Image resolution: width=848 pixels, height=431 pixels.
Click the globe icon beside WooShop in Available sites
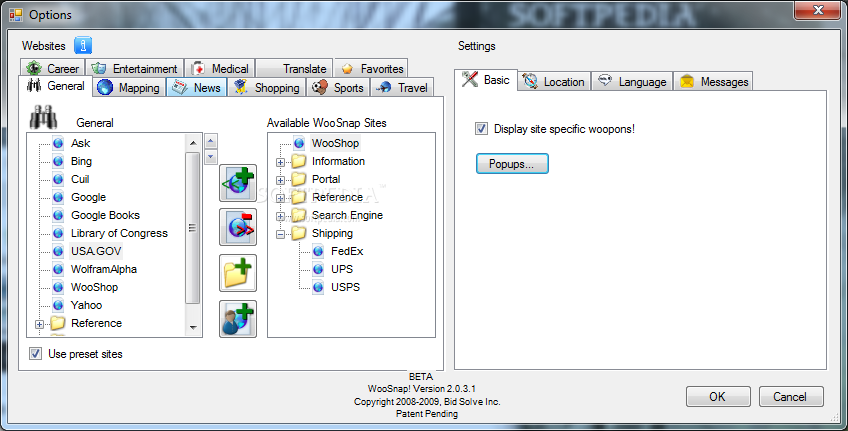click(x=299, y=143)
